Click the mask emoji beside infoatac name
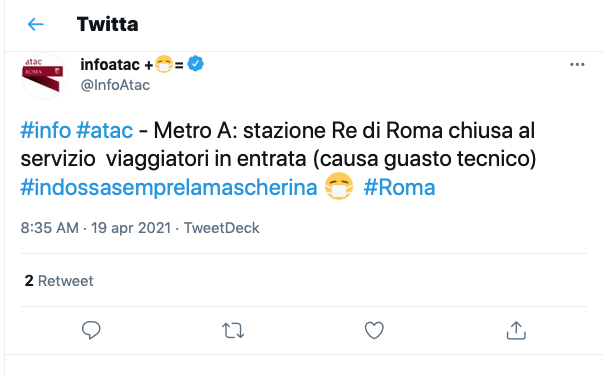 pos(164,64)
